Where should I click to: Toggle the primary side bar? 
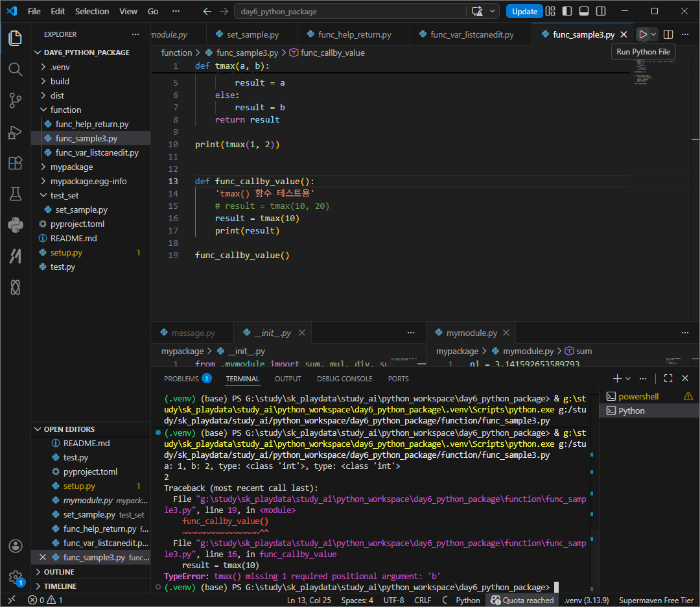tap(567, 11)
